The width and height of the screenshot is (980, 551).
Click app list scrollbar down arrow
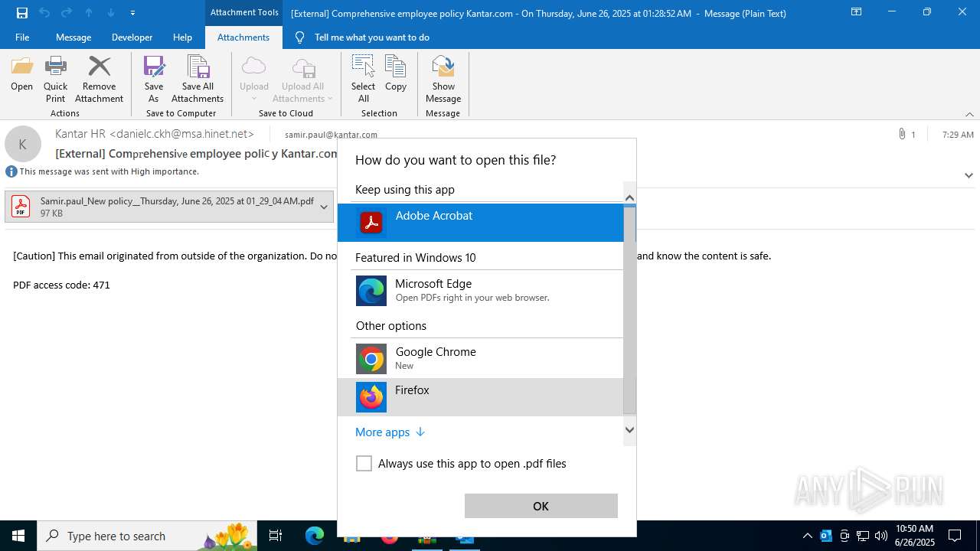(x=629, y=430)
